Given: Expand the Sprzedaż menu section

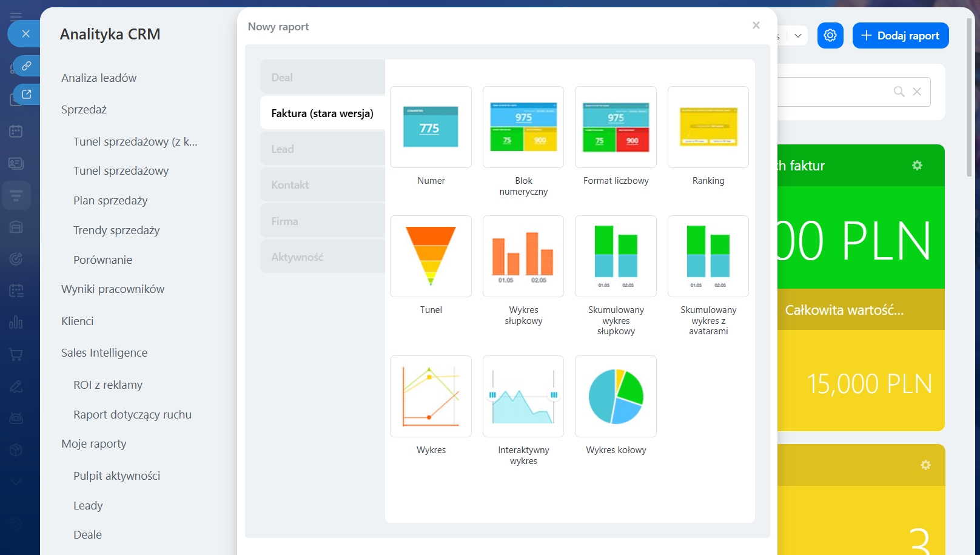Looking at the screenshot, I should click(x=84, y=110).
